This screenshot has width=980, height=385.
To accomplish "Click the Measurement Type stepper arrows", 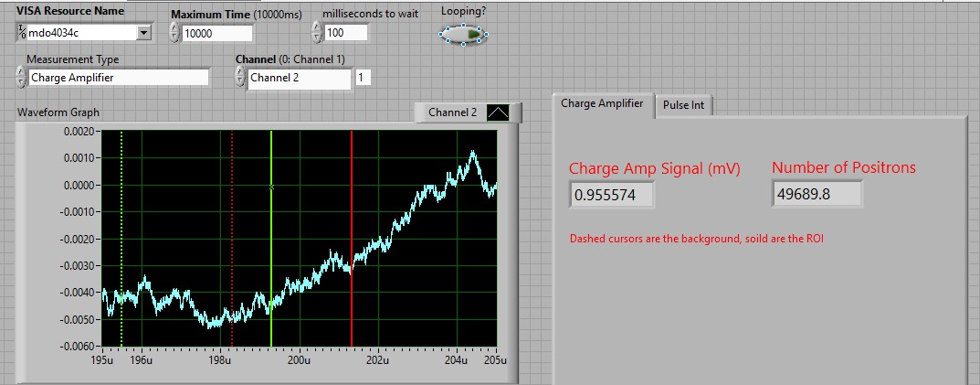I will pyautogui.click(x=21, y=78).
